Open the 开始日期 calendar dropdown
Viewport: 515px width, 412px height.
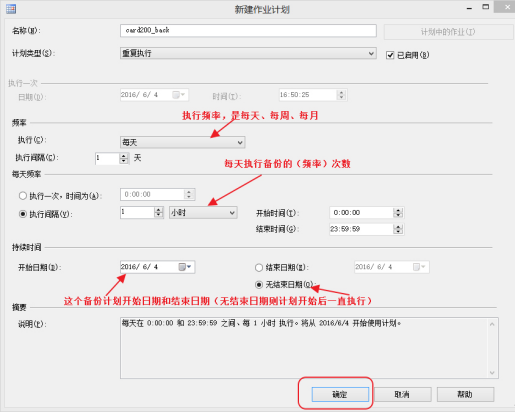click(x=185, y=267)
